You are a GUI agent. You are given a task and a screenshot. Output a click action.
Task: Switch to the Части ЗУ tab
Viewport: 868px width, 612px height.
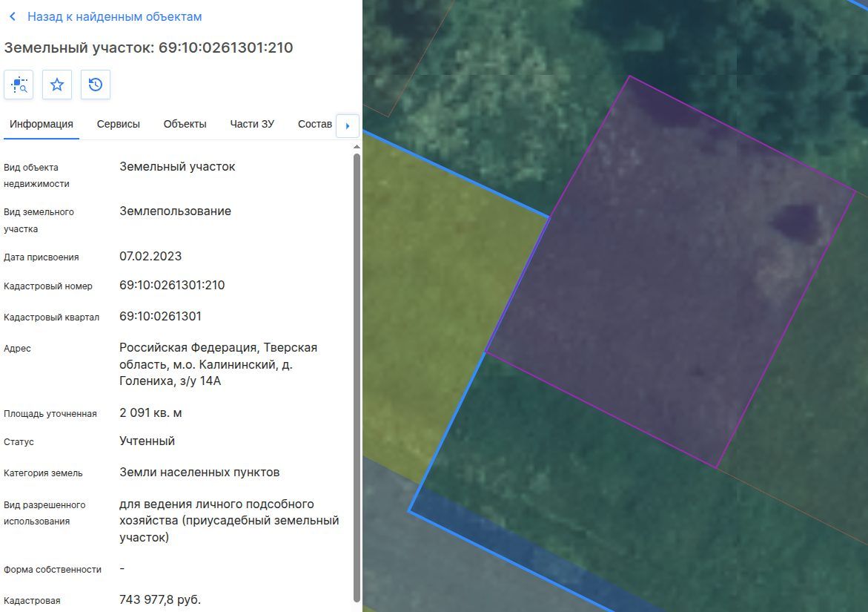point(252,124)
